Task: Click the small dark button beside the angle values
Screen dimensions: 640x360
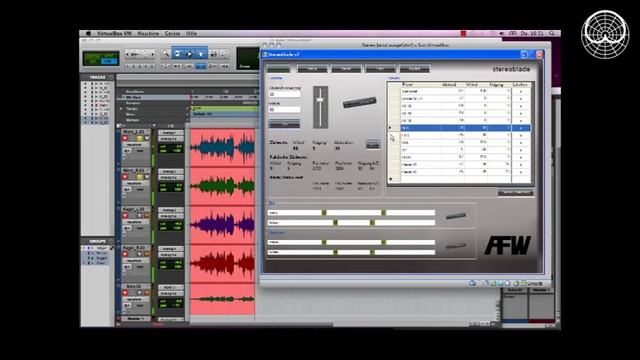Action: click(x=373, y=144)
